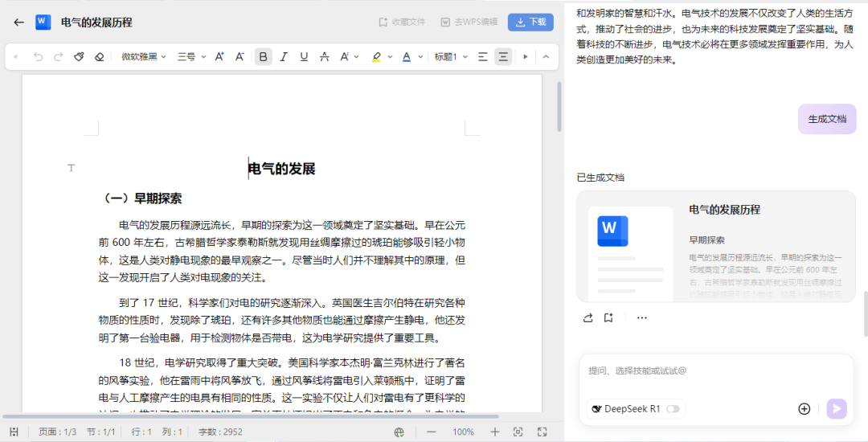Clear formatting with the eraser icon
The height and width of the screenshot is (442, 868).
[x=99, y=56]
